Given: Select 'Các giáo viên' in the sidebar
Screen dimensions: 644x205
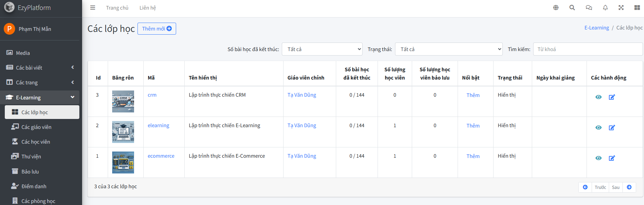Looking at the screenshot, I should tap(36, 127).
